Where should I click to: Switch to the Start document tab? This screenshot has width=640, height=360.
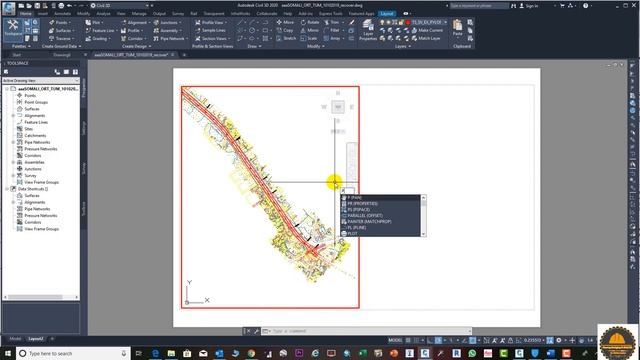coord(17,54)
